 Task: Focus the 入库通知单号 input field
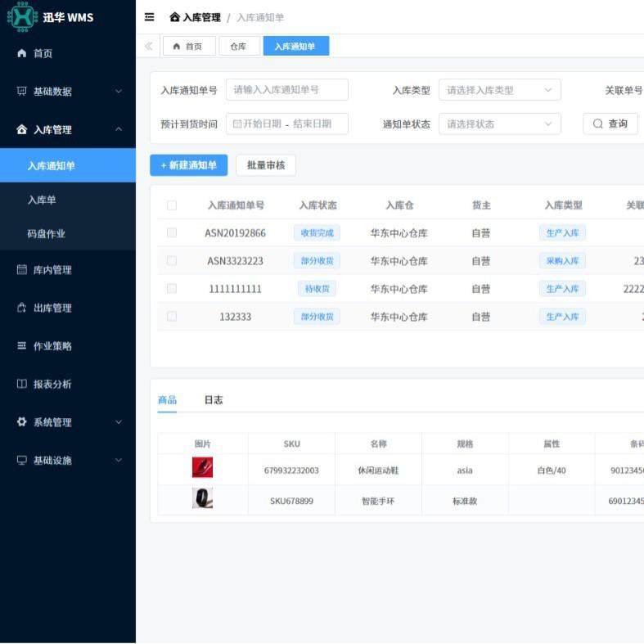(286, 90)
